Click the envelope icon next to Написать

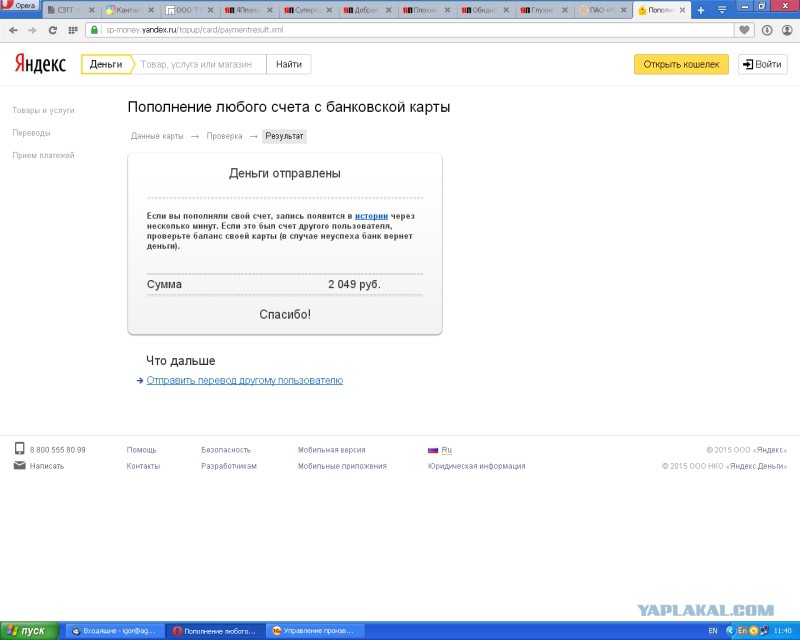[x=19, y=465]
